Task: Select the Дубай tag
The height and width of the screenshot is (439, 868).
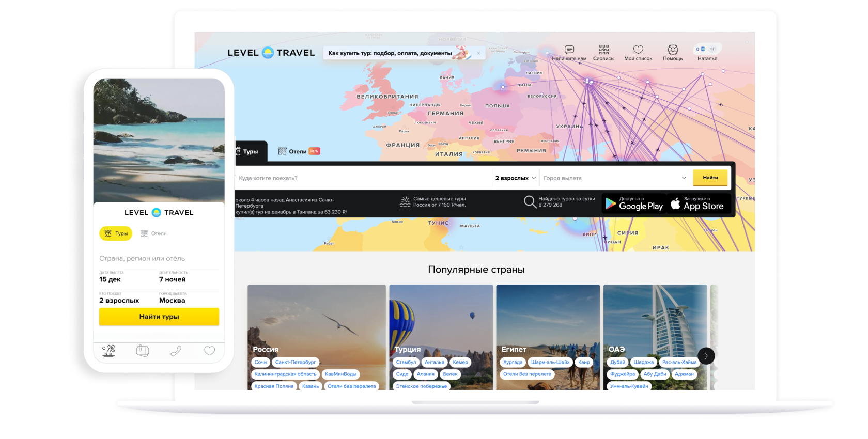Action: pyautogui.click(x=617, y=362)
